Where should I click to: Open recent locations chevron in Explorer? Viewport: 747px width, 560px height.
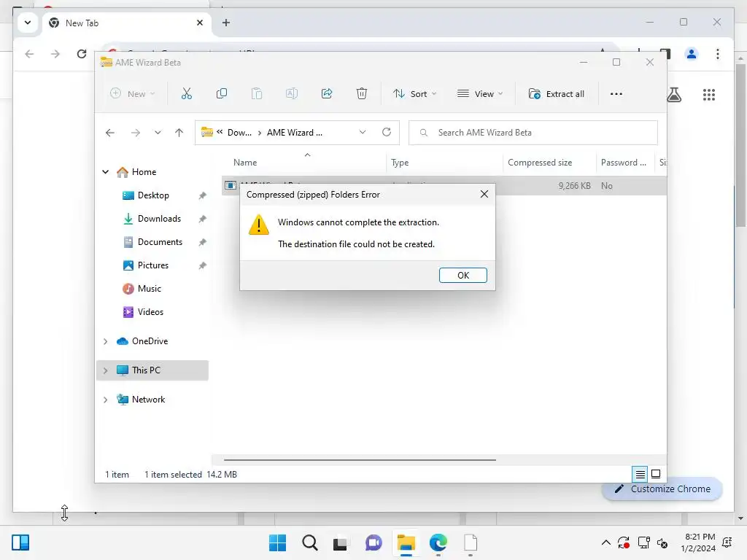[158, 133]
